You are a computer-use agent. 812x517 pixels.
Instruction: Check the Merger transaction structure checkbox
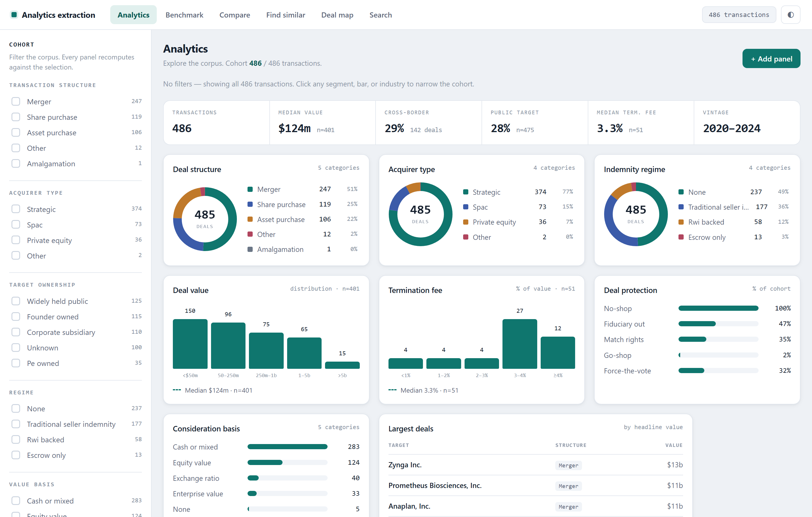16,101
